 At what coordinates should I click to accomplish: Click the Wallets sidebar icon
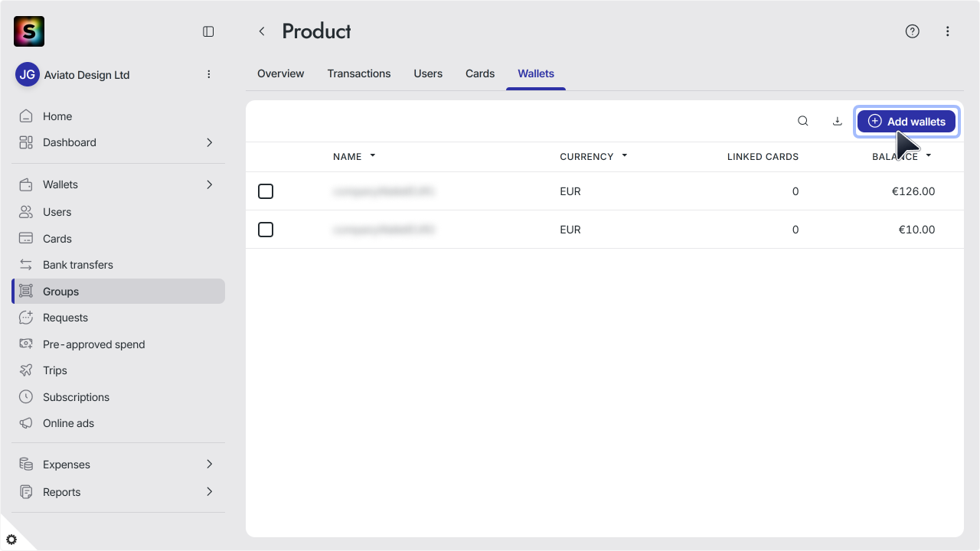(26, 184)
